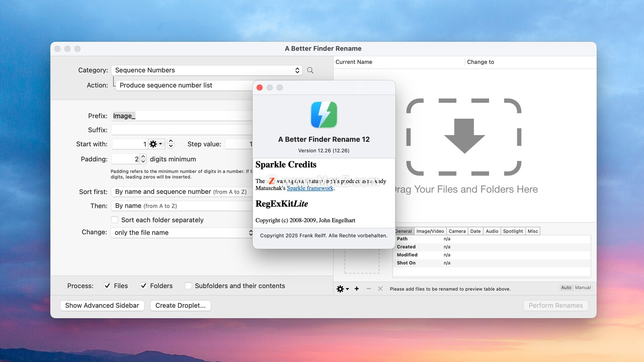The width and height of the screenshot is (644, 362).
Task: Click the X icon to clear file list
Action: [380, 289]
